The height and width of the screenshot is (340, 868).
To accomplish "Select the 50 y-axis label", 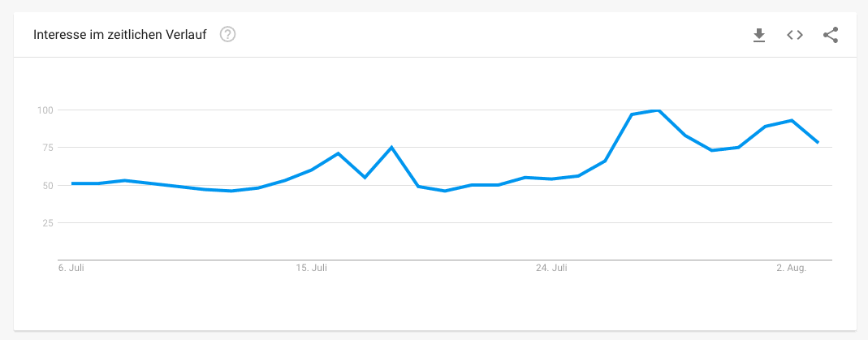I will point(48,185).
